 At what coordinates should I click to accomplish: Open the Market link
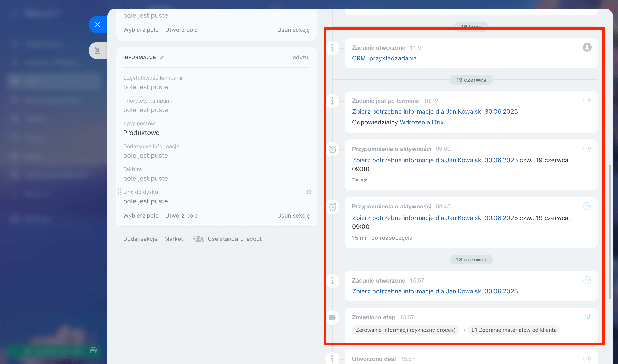(173, 239)
